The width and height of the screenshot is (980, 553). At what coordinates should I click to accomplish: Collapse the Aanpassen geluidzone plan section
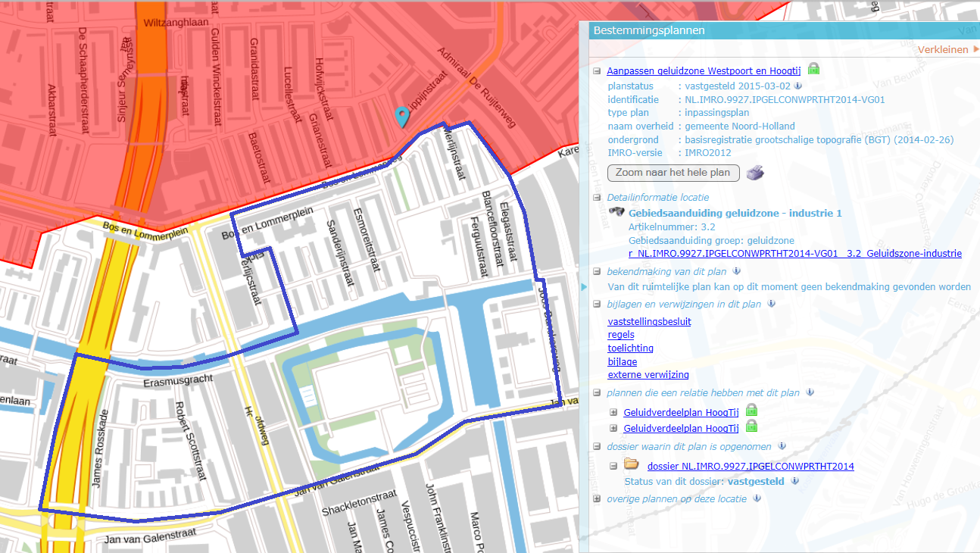pyautogui.click(x=598, y=70)
